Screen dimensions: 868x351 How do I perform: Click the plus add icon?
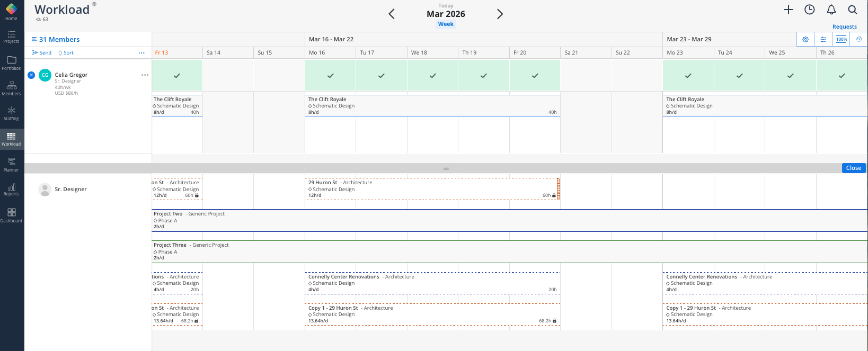tap(789, 10)
